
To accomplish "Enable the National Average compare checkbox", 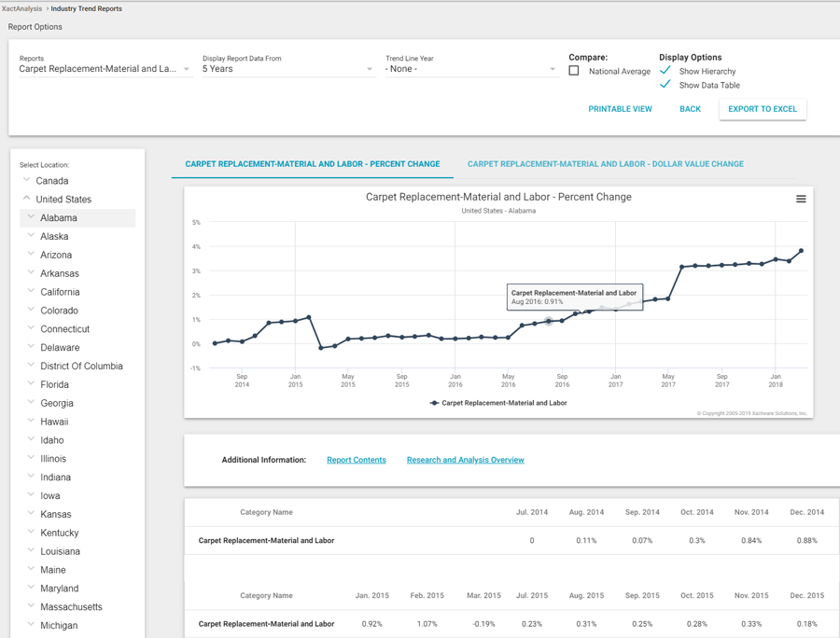I will coord(574,71).
